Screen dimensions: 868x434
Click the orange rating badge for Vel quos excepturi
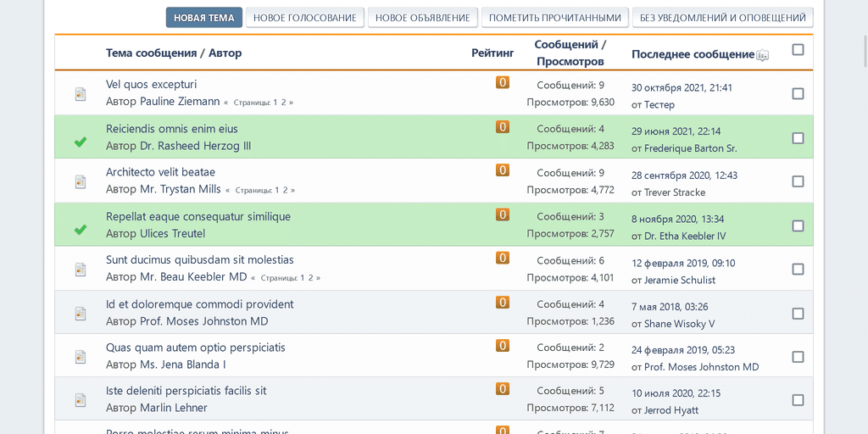[x=503, y=83]
